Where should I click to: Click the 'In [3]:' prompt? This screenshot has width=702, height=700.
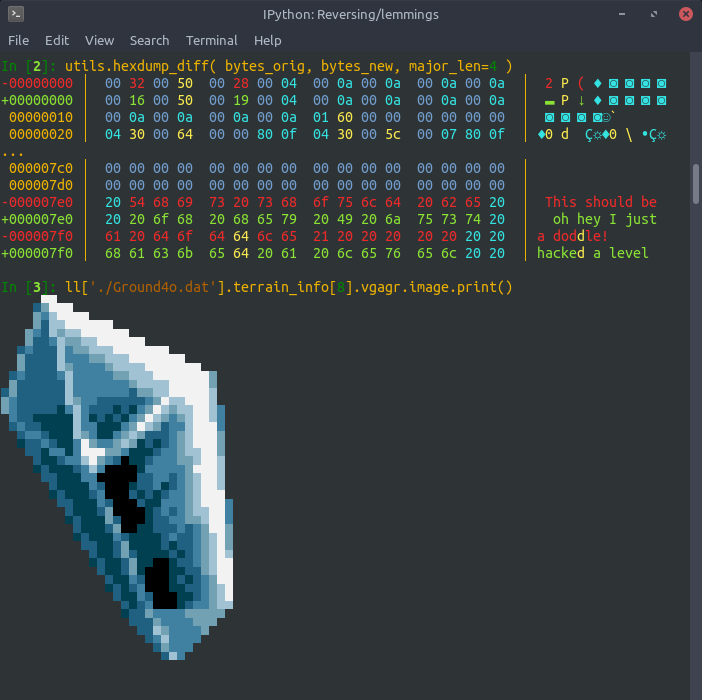click(29, 287)
